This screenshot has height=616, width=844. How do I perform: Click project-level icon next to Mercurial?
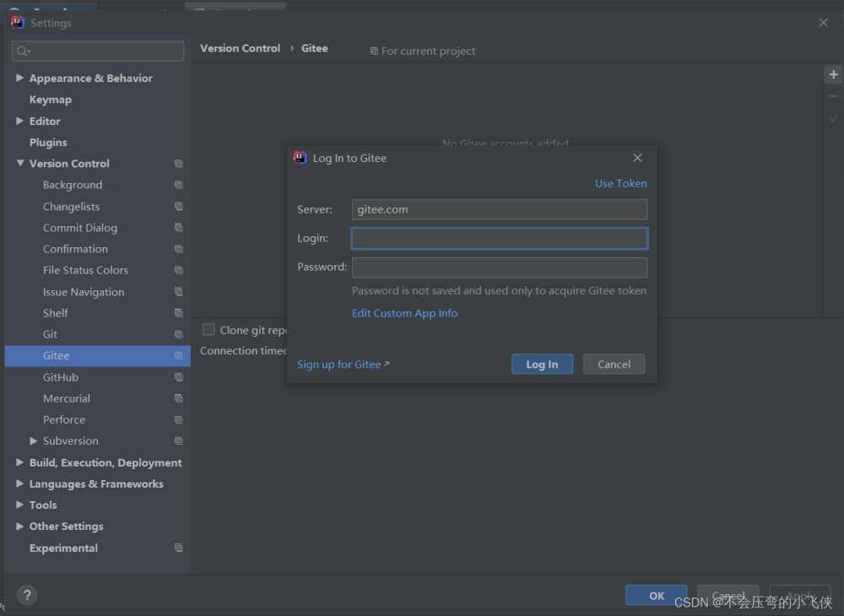179,398
